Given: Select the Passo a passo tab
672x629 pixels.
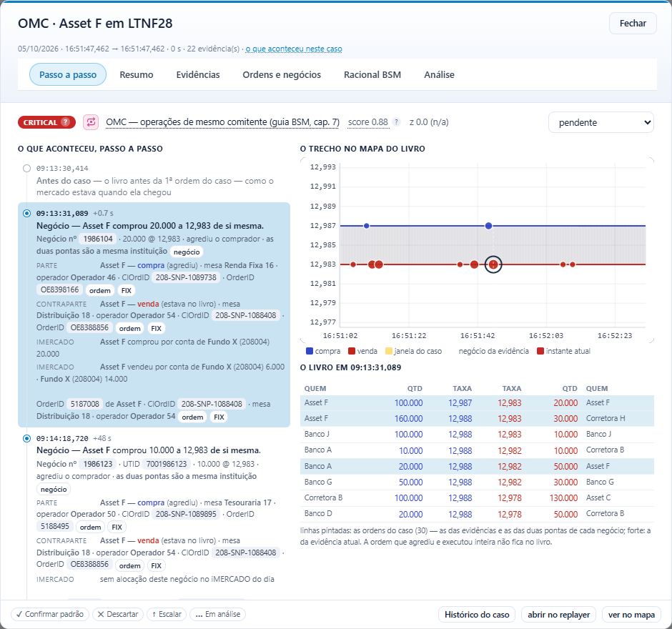Looking at the screenshot, I should tap(68, 74).
